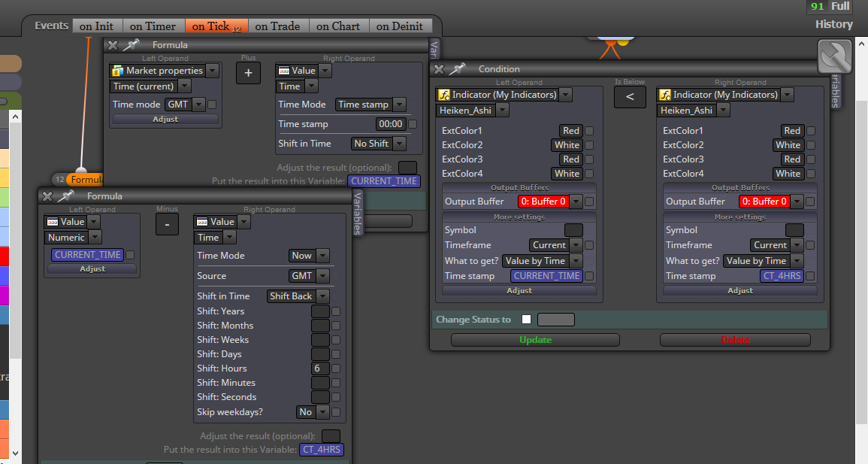Screen dimensions: 868x464
Task: Switch to the on Trade tab
Action: click(x=277, y=26)
